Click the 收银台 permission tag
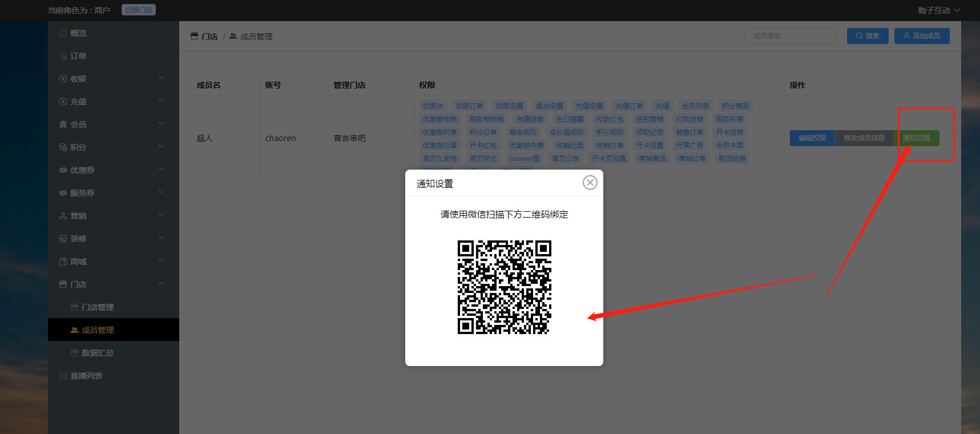The image size is (980, 434). [x=433, y=106]
